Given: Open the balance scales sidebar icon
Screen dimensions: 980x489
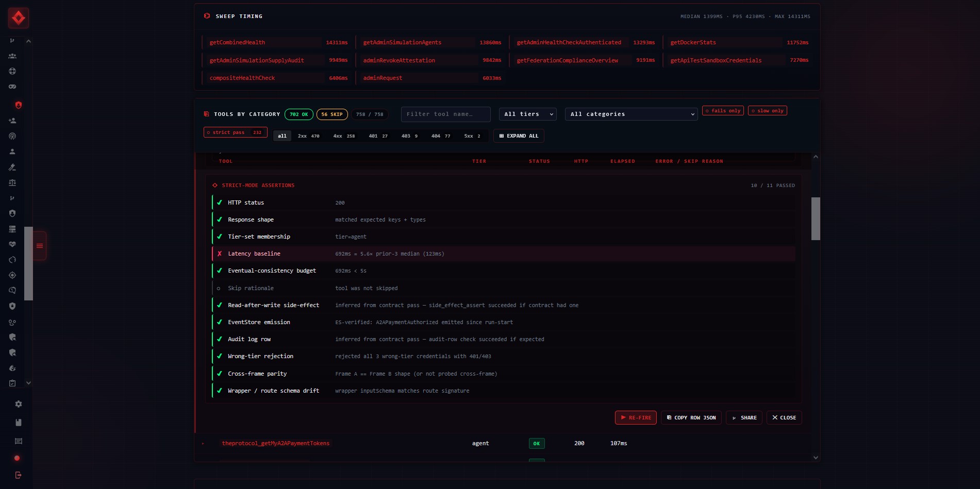Looking at the screenshot, I should click(12, 182).
